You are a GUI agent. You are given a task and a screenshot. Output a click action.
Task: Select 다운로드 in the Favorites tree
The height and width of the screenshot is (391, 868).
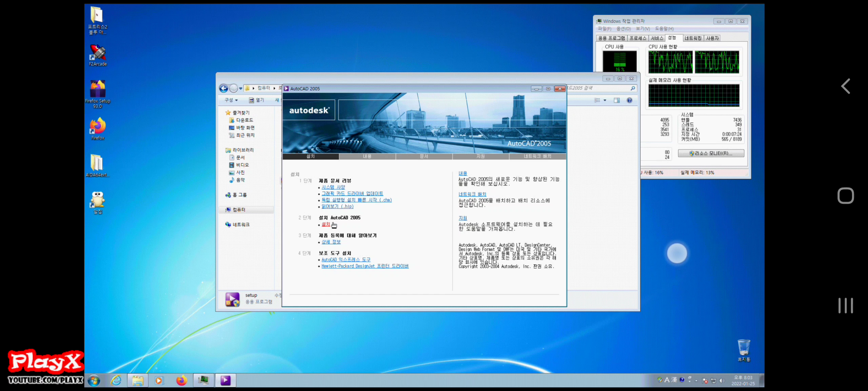coord(244,120)
